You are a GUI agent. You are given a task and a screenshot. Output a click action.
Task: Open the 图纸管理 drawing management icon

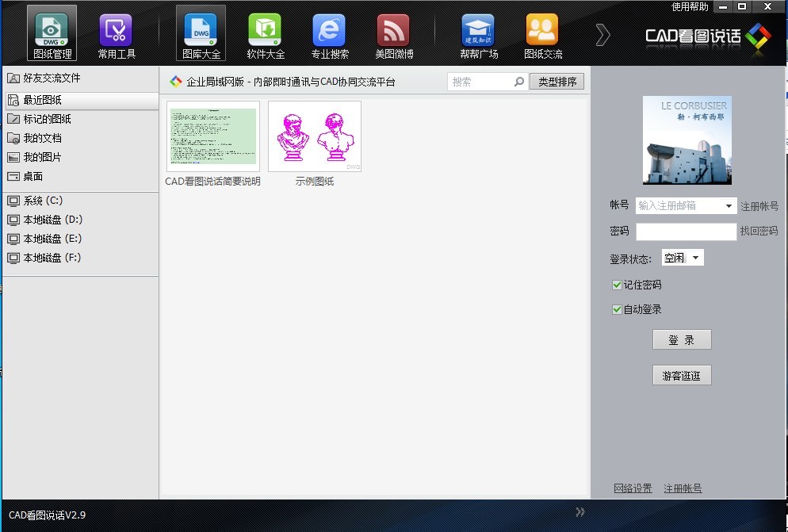(x=53, y=32)
